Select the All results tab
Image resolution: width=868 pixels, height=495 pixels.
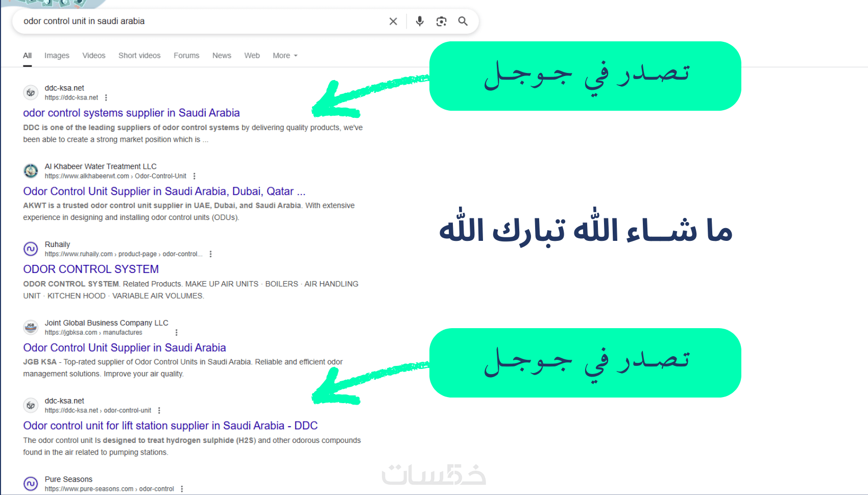point(28,56)
